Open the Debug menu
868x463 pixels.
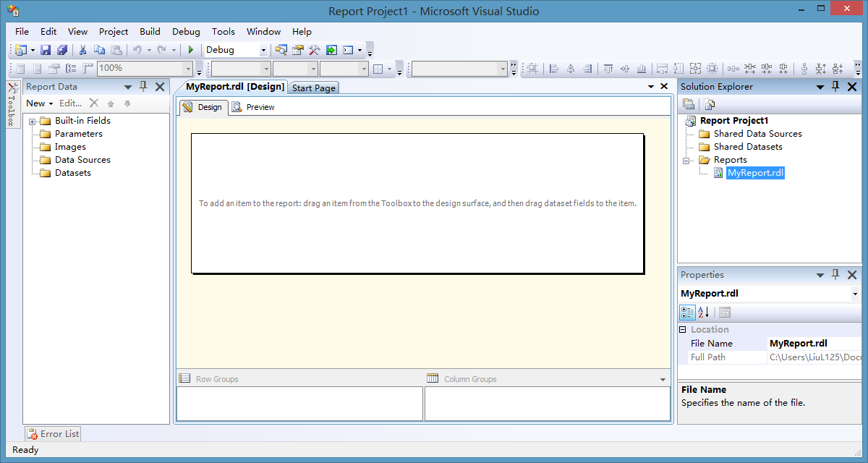(187, 32)
